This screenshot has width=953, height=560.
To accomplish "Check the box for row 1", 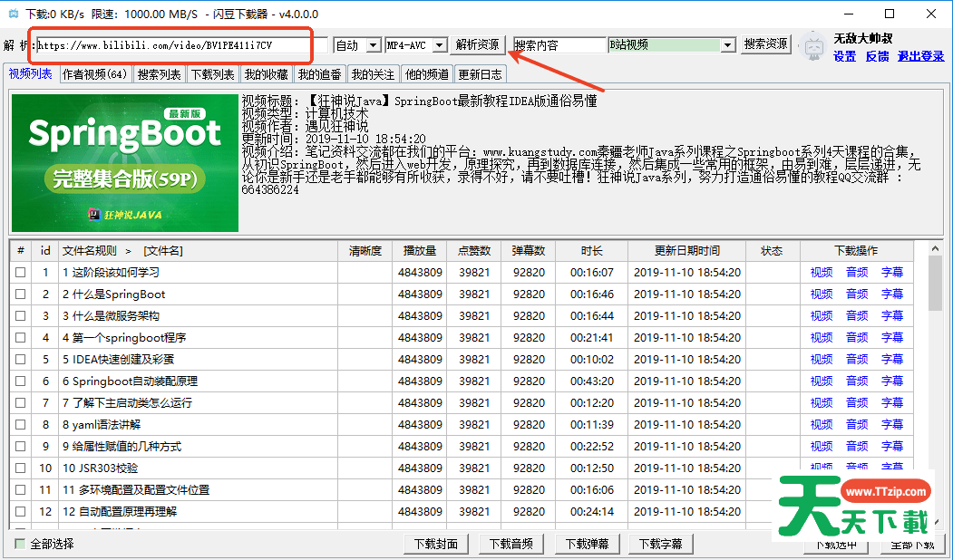I will coord(21,272).
